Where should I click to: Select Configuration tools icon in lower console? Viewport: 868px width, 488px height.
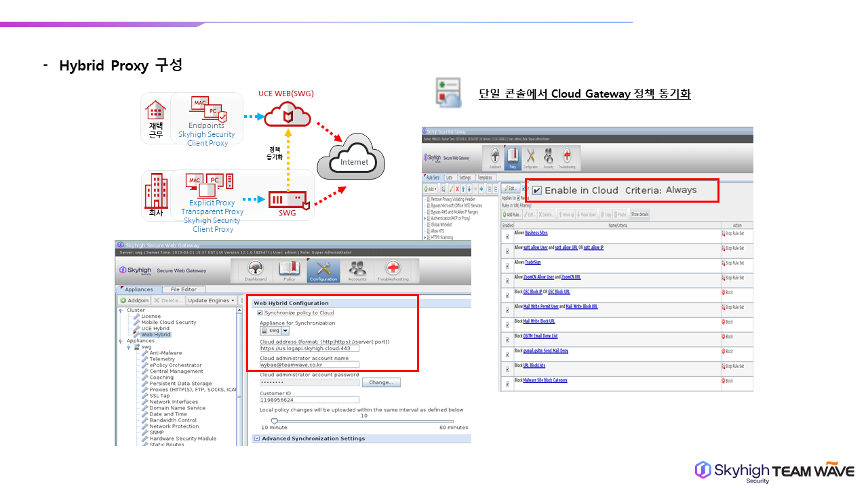pyautogui.click(x=323, y=269)
